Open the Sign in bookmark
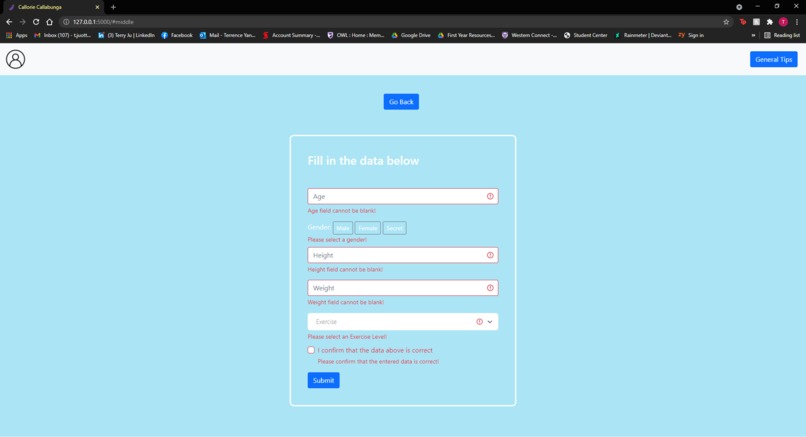The width and height of the screenshot is (806, 437). coord(691,35)
